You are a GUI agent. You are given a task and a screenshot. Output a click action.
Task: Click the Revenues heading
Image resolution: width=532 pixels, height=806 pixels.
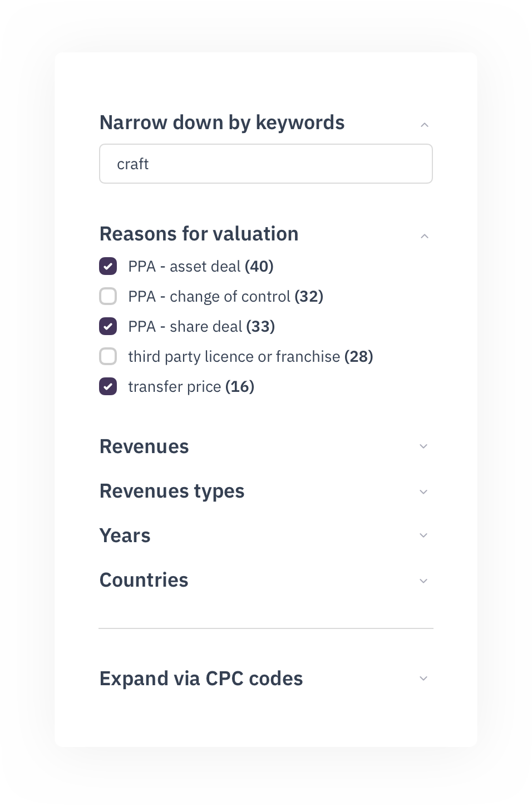(144, 446)
